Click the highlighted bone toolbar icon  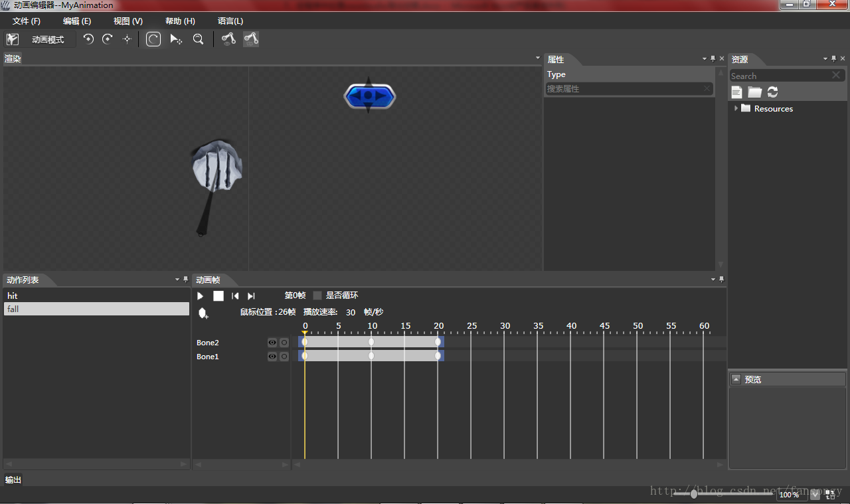pos(251,39)
